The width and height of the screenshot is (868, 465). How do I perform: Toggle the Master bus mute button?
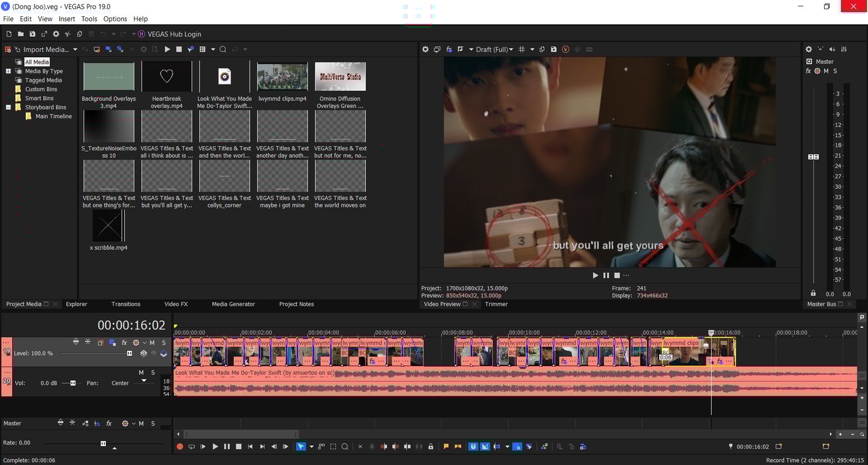pyautogui.click(x=826, y=71)
